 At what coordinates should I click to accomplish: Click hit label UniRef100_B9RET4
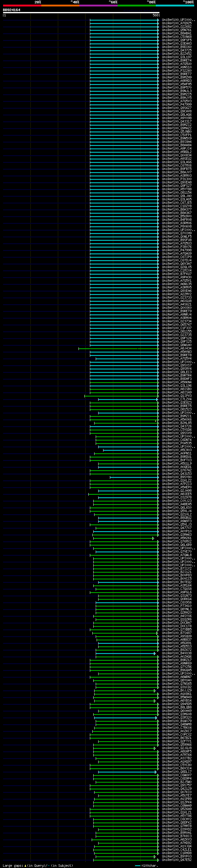176,61
